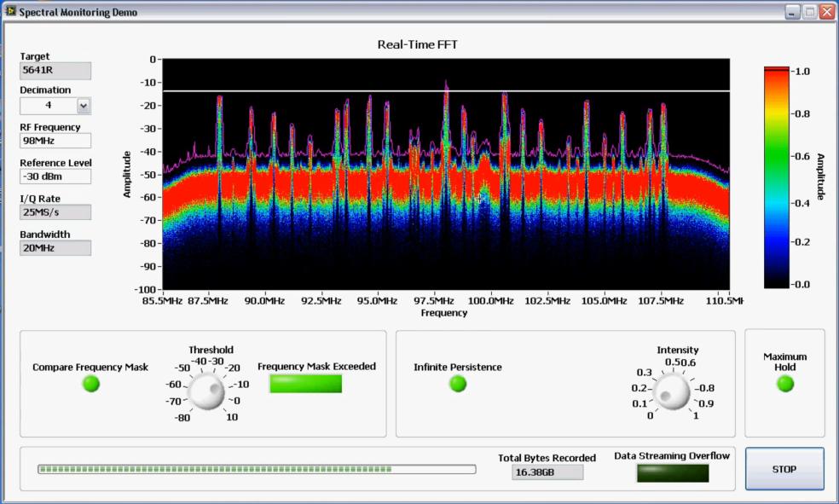This screenshot has width=839, height=504.
Task: Click the Decimation value field showing 4
Action: (48, 106)
